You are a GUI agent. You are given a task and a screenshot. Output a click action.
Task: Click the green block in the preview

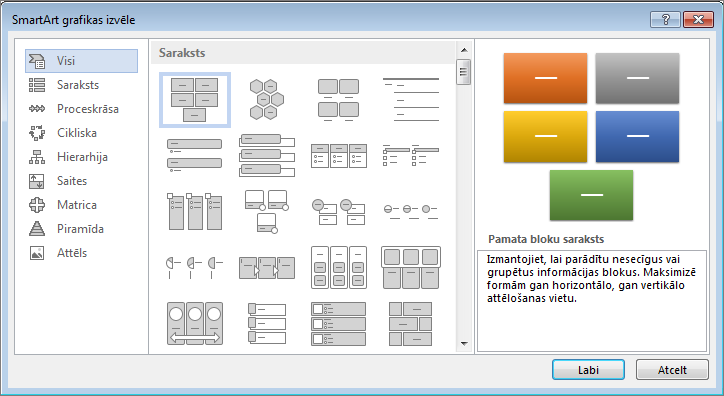[591, 195]
